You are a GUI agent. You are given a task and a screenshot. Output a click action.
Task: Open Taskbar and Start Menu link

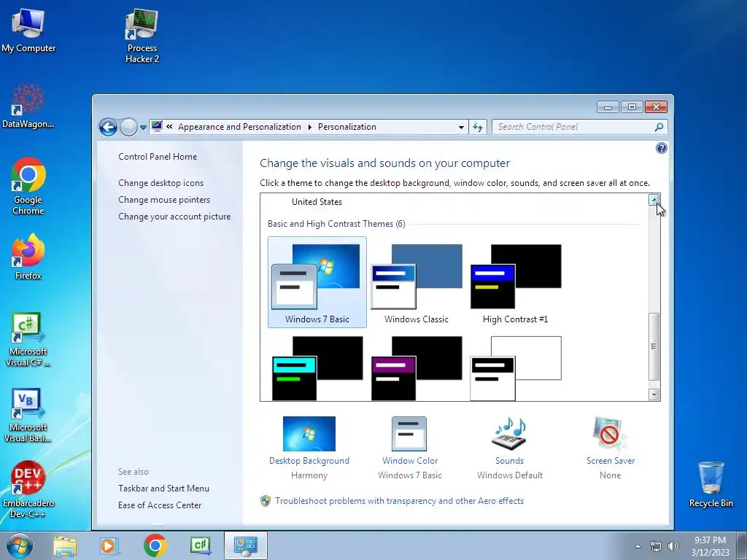[x=163, y=489]
